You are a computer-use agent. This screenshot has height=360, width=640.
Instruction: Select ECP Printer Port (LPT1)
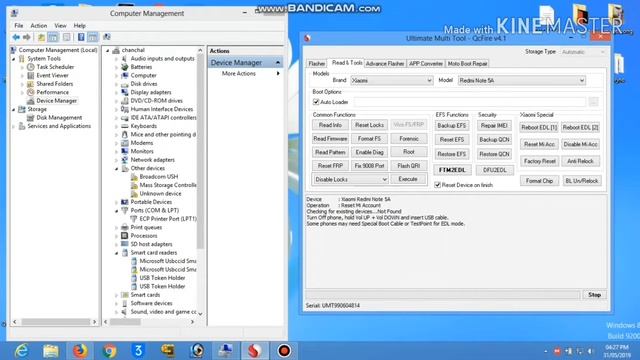[168, 219]
